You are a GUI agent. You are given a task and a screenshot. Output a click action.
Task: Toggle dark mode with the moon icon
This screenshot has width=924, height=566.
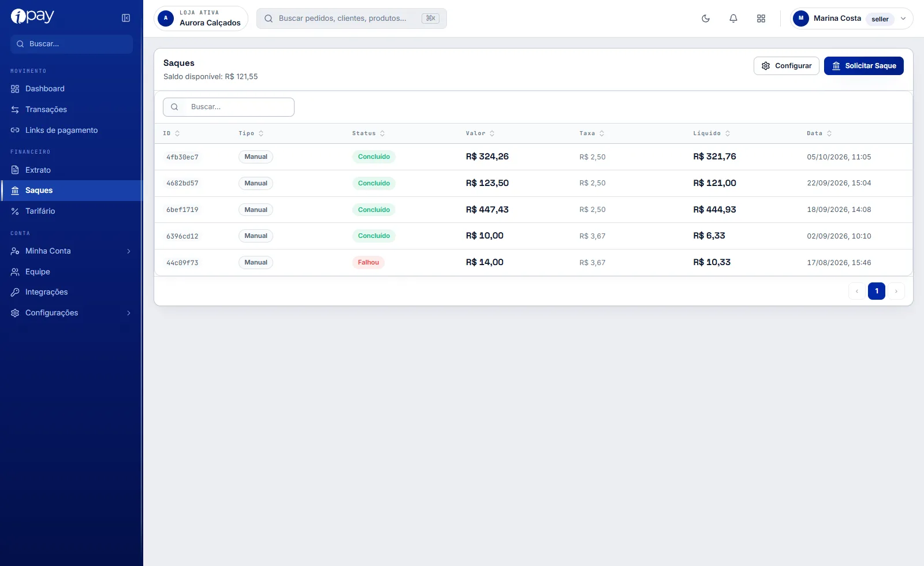pyautogui.click(x=706, y=18)
